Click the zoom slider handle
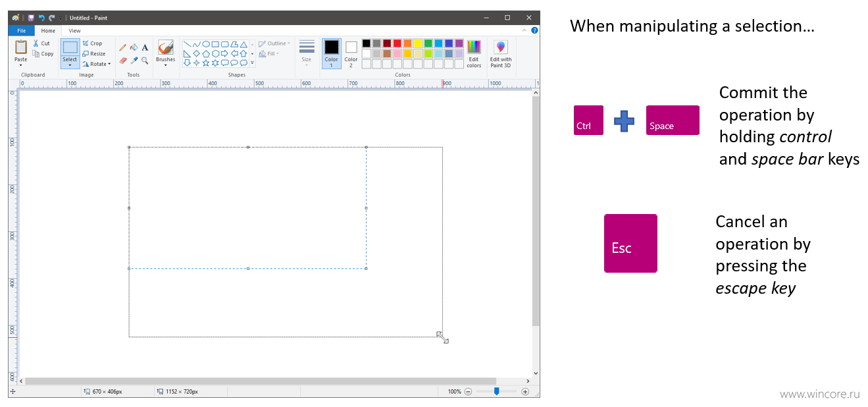The height and width of the screenshot is (407, 868). pos(496,391)
